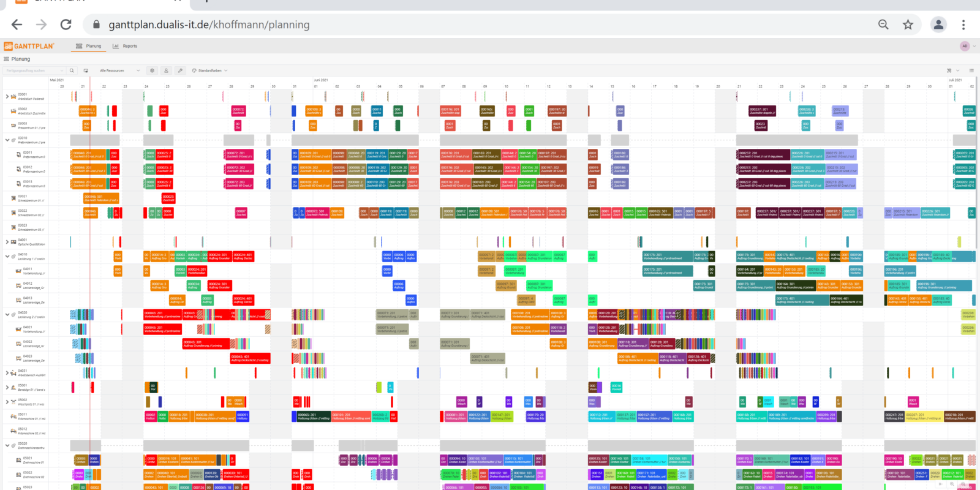The height and width of the screenshot is (490, 980).
Task: Click pink task 000072 in row 03002
Action: click(239, 111)
